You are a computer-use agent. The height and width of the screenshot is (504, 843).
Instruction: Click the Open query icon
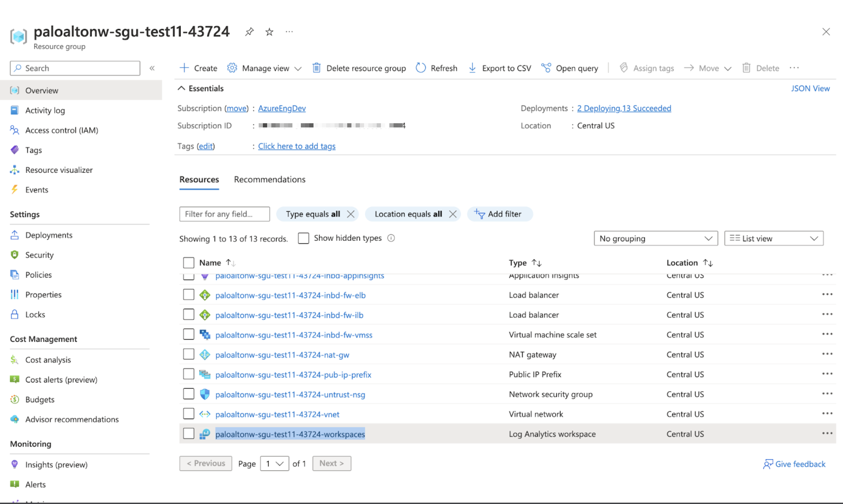[546, 68]
